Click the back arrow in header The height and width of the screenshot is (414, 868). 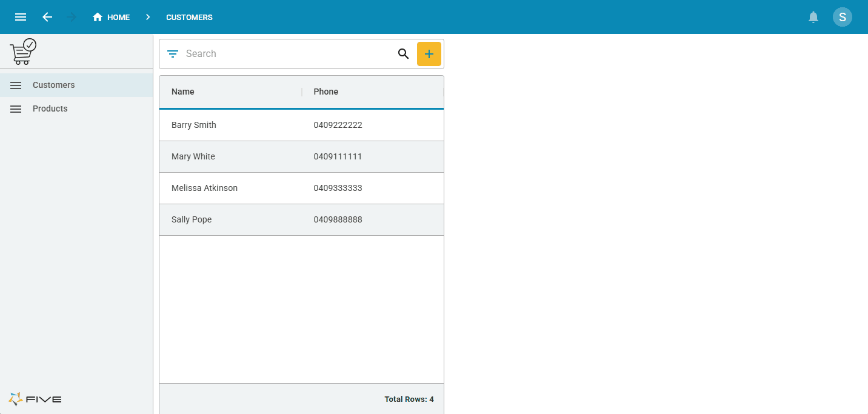[47, 17]
